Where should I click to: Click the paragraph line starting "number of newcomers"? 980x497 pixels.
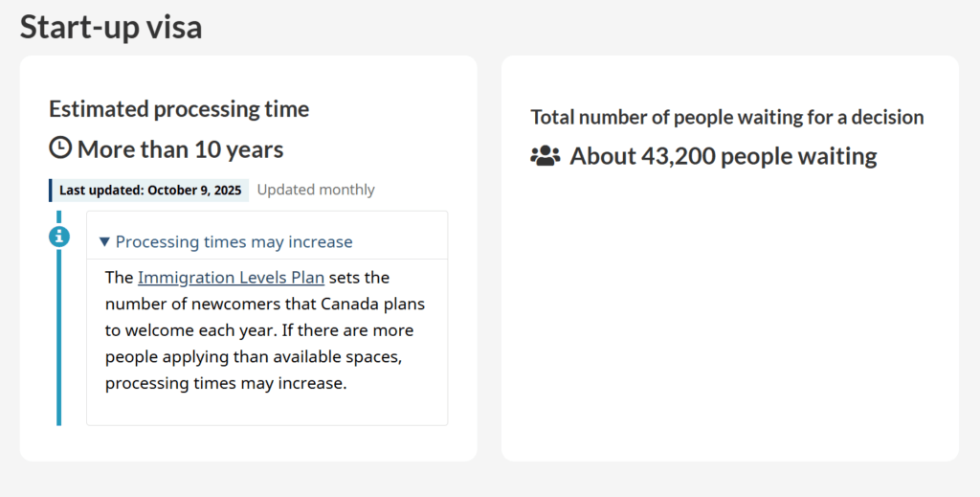264,304
